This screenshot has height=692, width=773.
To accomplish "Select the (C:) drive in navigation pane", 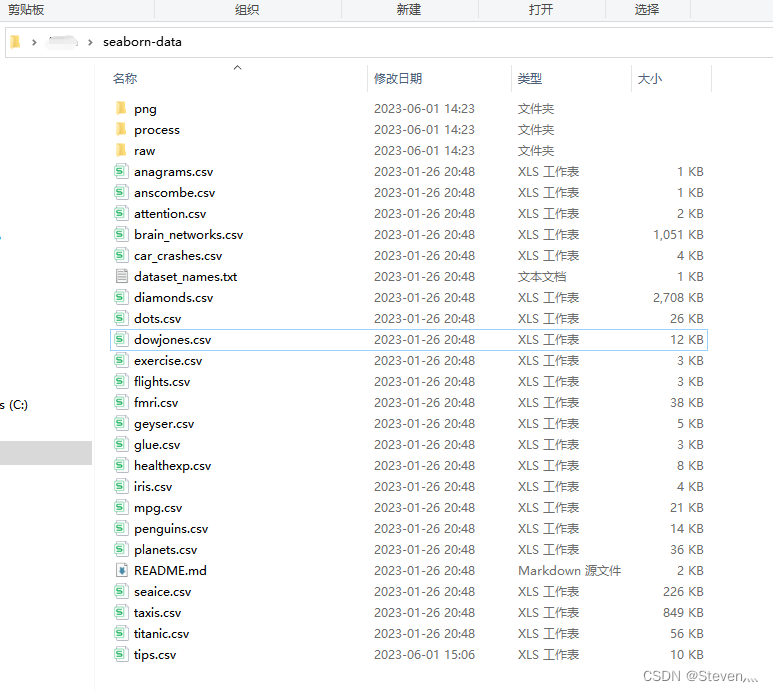I will pos(14,405).
